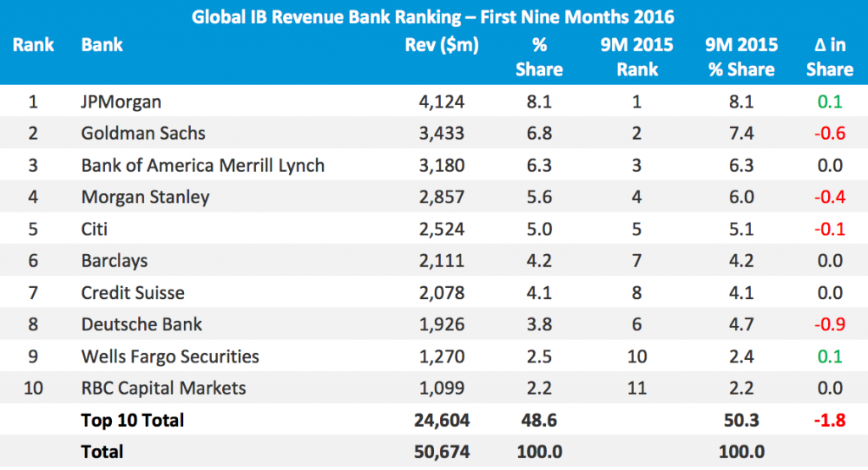Click Goldman Sachs revenue value 3,433

pos(442,133)
